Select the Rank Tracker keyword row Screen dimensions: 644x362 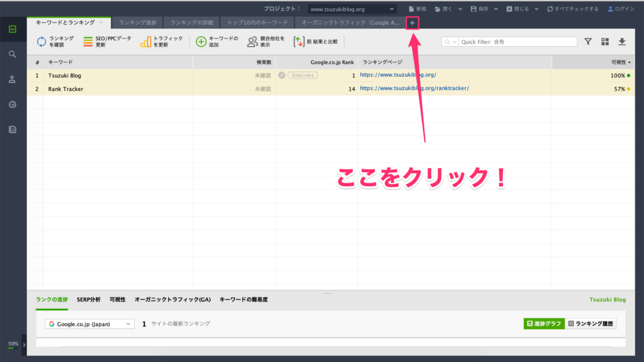coord(331,89)
